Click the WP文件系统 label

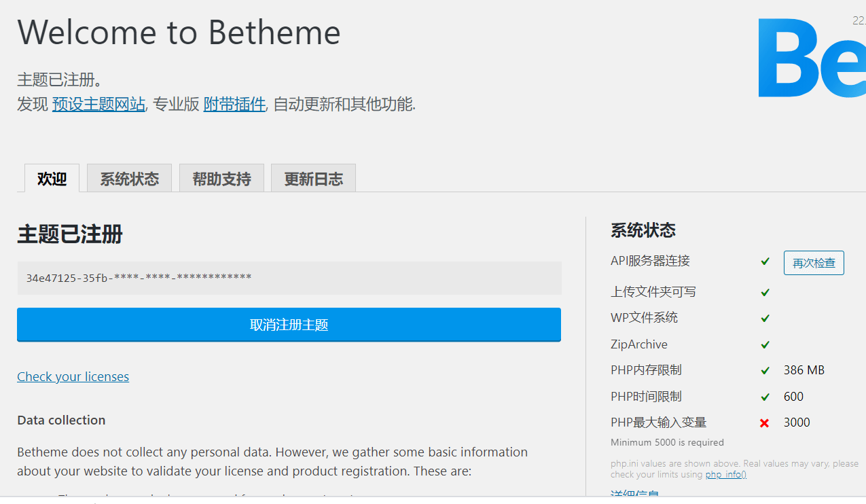[644, 318]
